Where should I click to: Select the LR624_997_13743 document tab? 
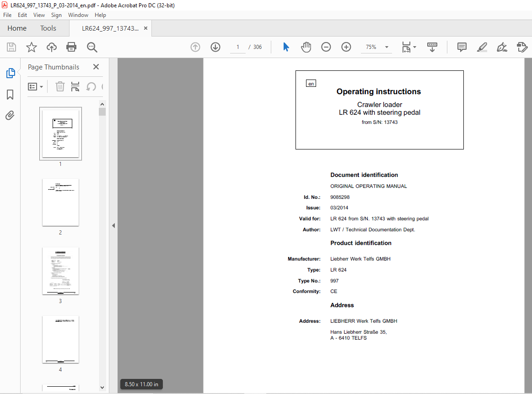[110, 28]
